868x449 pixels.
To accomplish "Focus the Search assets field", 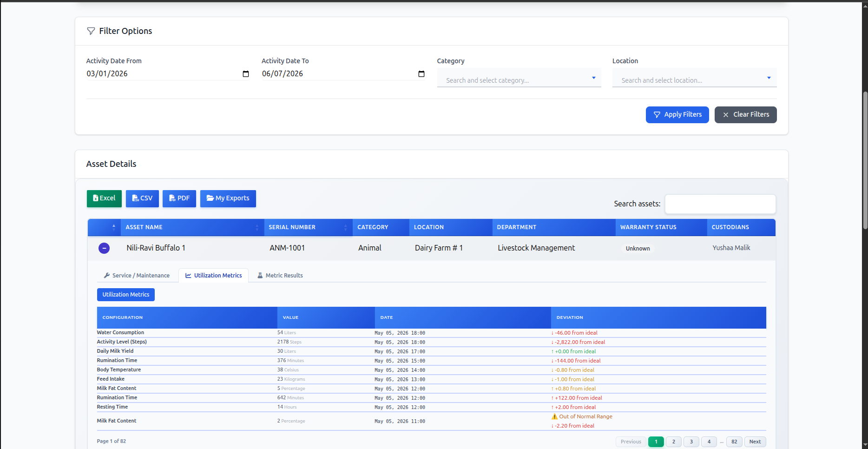I will pyautogui.click(x=720, y=204).
